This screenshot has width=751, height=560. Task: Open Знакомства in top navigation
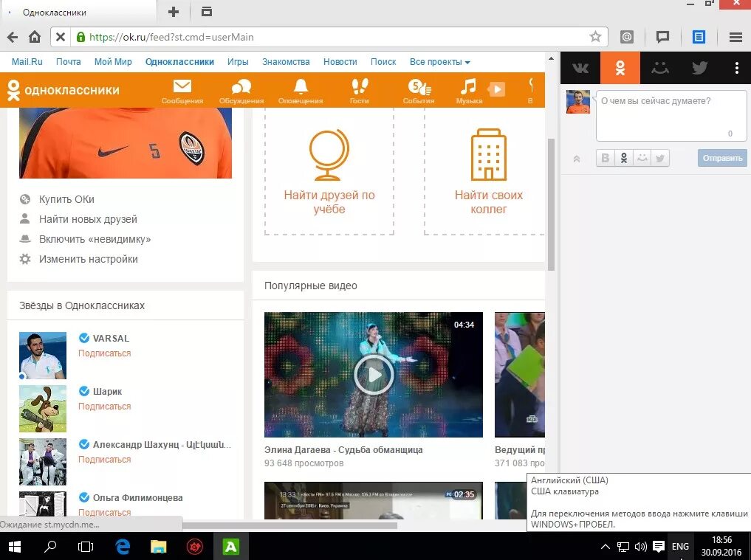click(286, 62)
